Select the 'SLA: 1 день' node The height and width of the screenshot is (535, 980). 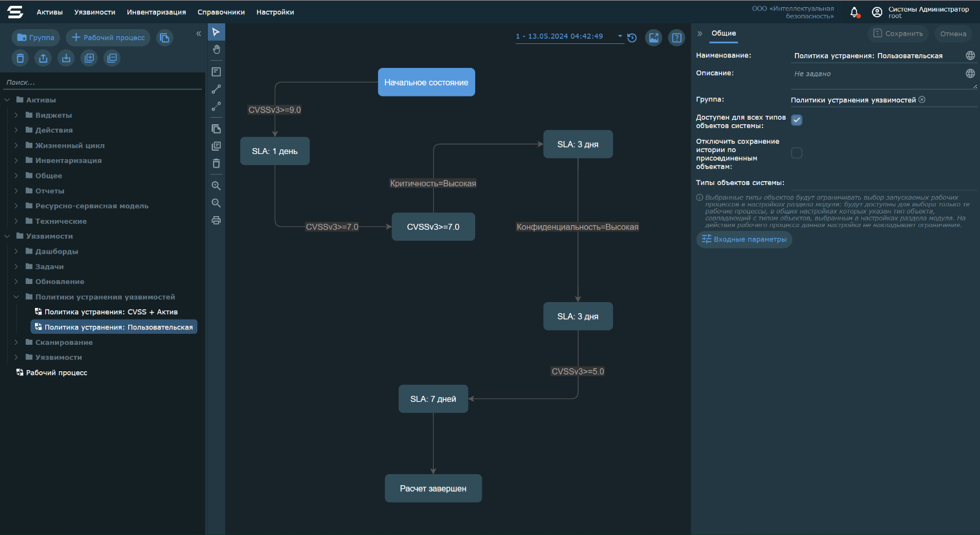[275, 151]
